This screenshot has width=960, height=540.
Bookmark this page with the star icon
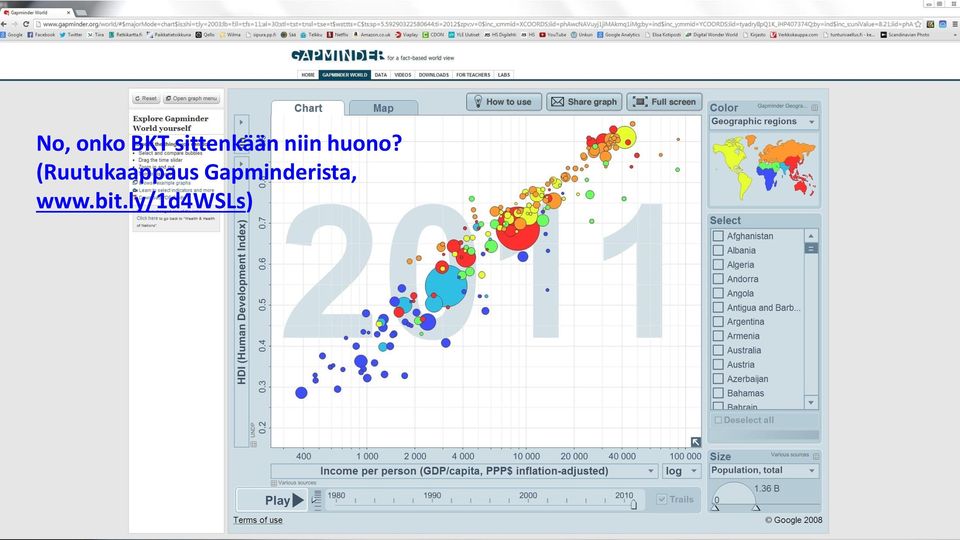(x=918, y=24)
